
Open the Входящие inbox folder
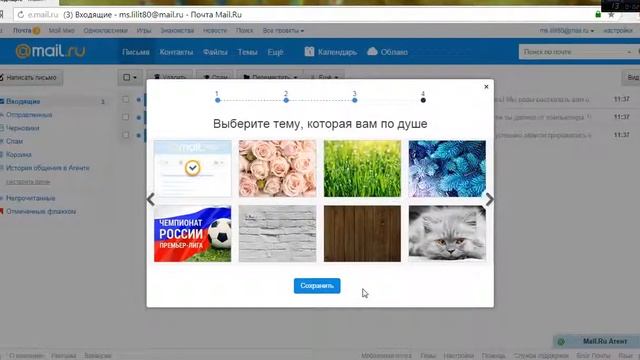pyautogui.click(x=23, y=101)
